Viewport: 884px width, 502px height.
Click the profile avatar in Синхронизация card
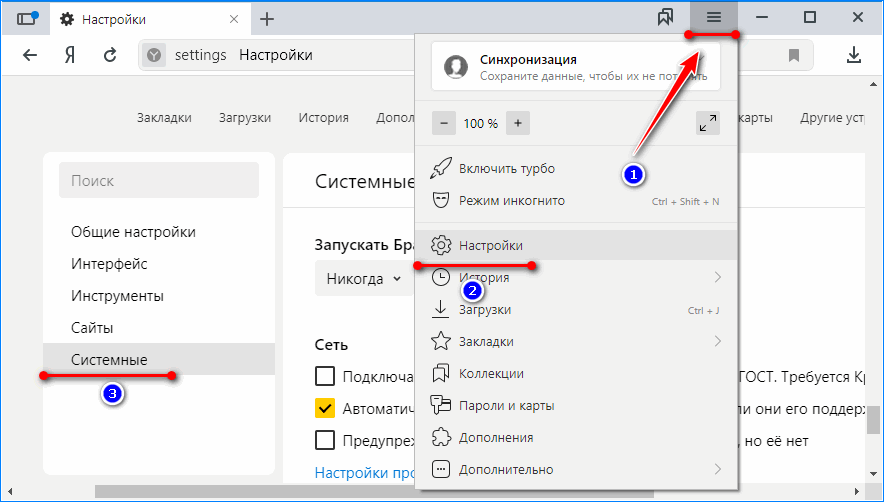point(456,67)
